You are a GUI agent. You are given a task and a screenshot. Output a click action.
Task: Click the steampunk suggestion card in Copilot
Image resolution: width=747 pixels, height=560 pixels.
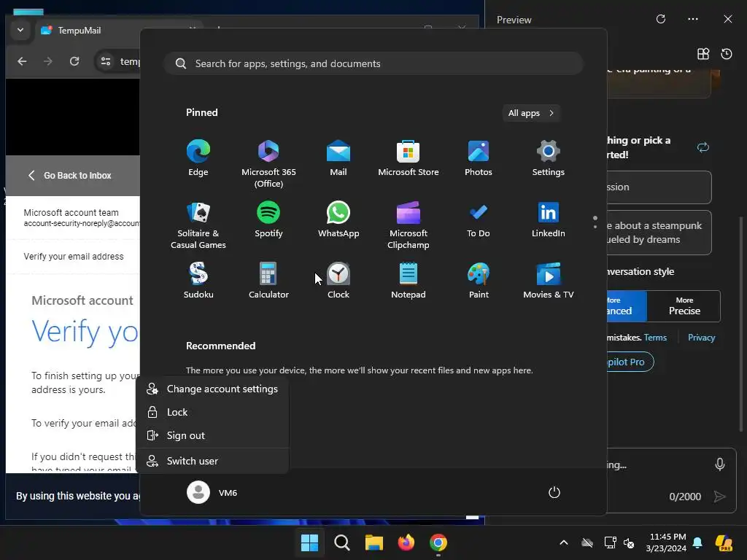[659, 233]
